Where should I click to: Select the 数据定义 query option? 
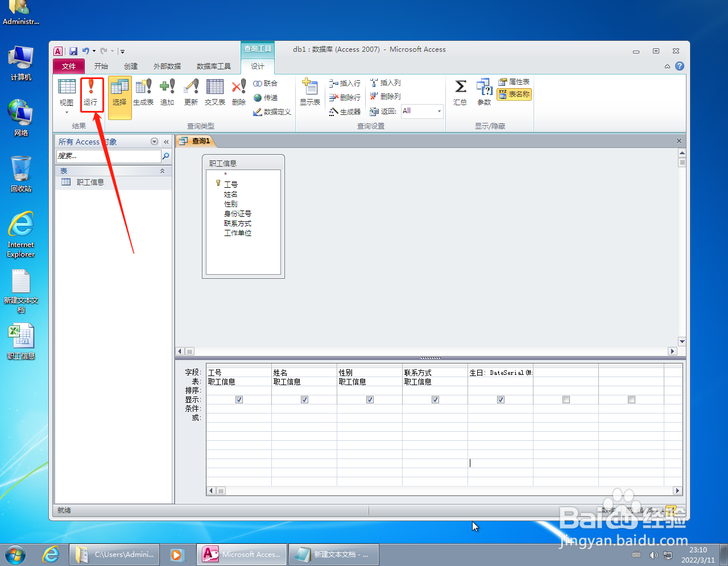(272, 112)
